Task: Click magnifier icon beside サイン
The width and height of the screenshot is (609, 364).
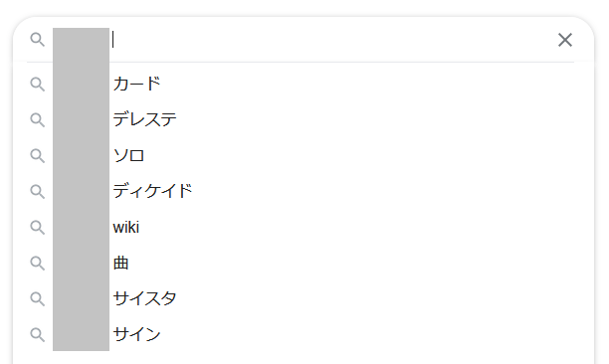Action: point(37,334)
